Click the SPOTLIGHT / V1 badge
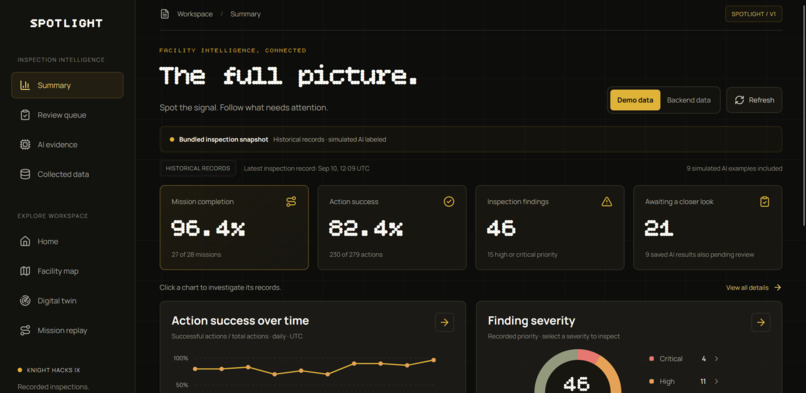Image resolution: width=806 pixels, height=393 pixels. pyautogui.click(x=754, y=14)
